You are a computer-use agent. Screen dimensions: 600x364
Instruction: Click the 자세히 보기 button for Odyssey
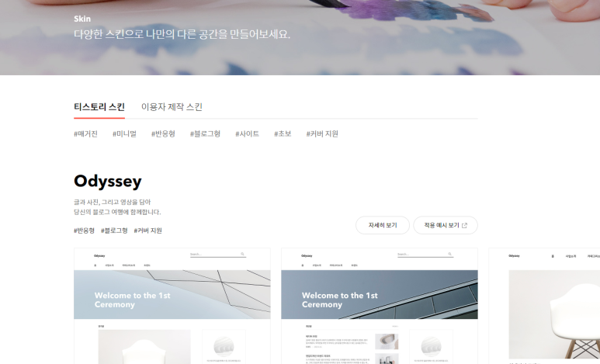[x=383, y=225]
